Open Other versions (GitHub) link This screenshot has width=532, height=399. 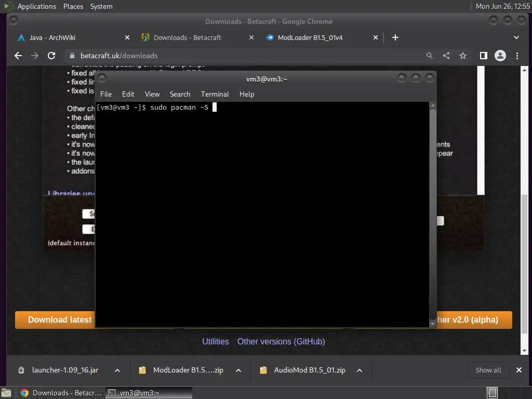click(281, 342)
